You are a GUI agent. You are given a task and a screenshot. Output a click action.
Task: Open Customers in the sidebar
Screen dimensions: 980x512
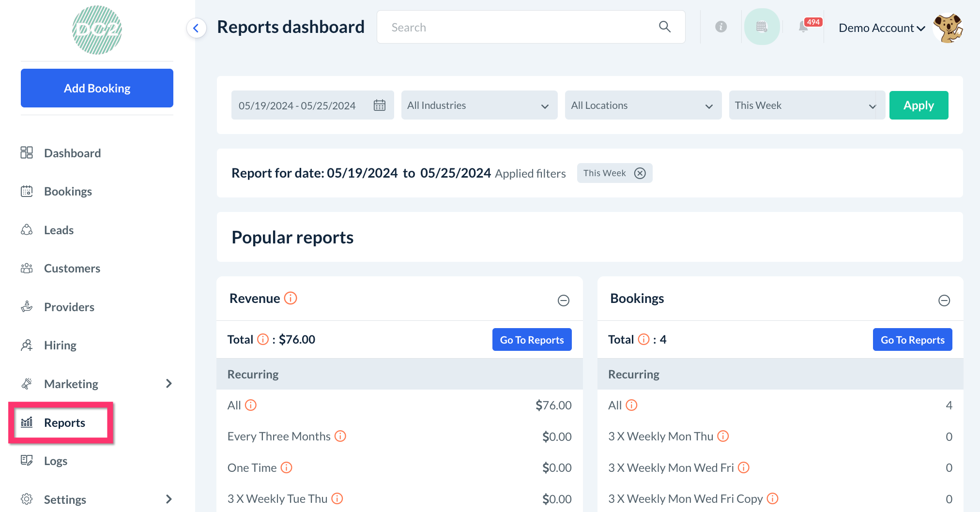pyautogui.click(x=72, y=269)
